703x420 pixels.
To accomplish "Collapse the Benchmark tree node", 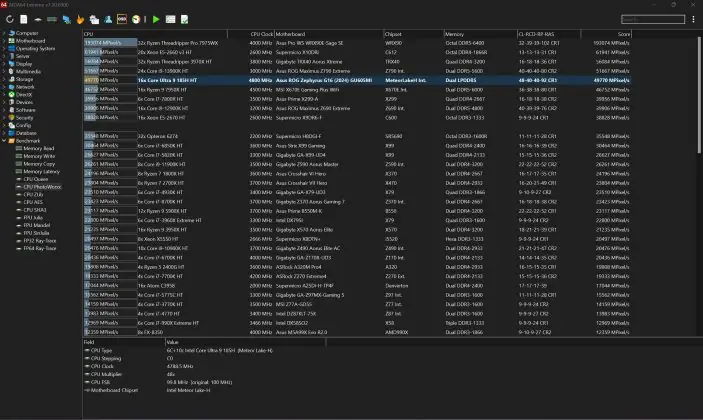I will click(4, 141).
